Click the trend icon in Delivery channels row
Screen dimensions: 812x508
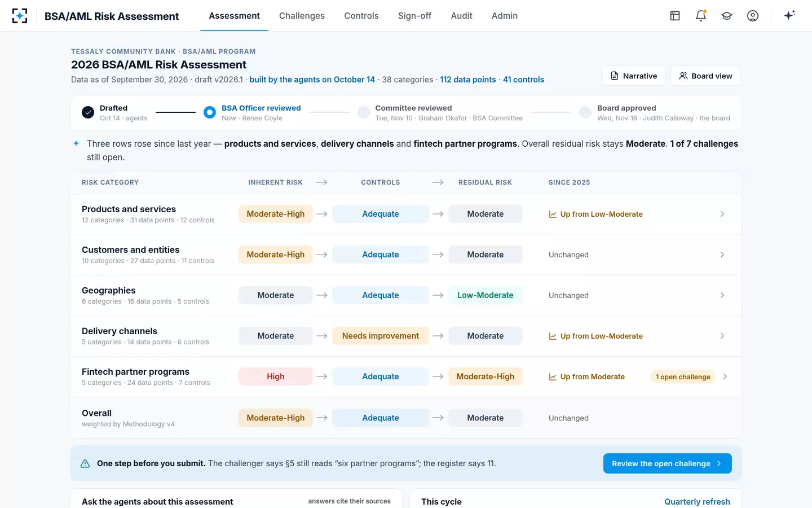point(553,336)
